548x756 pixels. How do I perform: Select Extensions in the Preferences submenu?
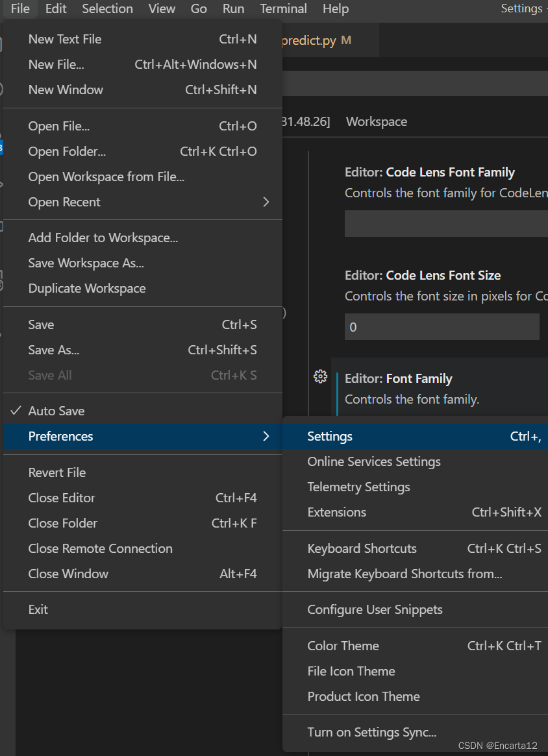click(x=336, y=512)
